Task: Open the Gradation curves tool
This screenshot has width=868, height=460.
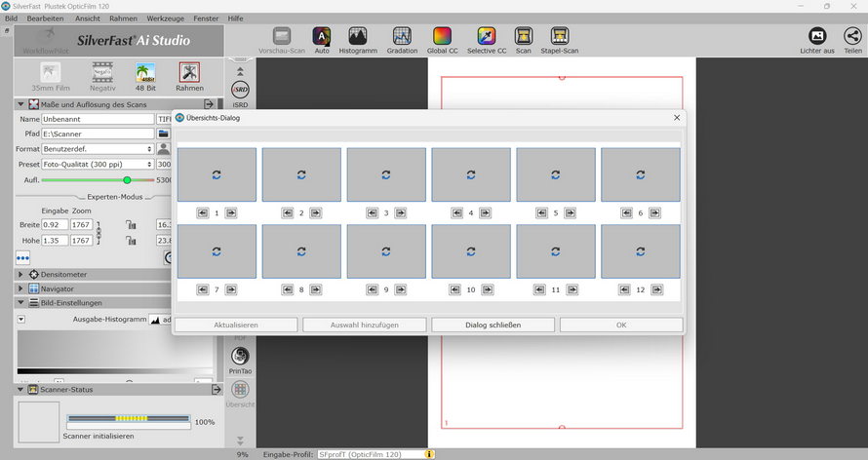Action: pos(402,37)
